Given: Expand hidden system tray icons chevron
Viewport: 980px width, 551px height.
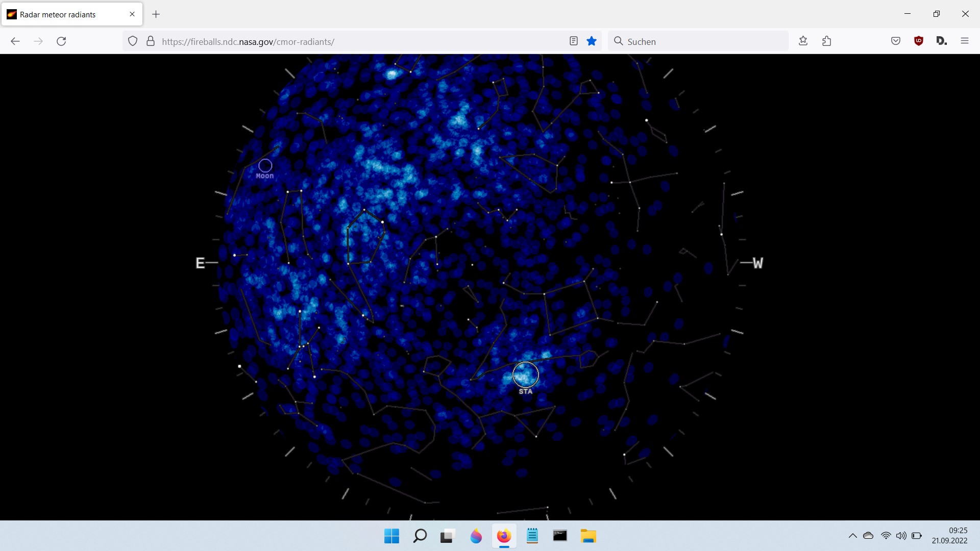Looking at the screenshot, I should click(x=852, y=536).
